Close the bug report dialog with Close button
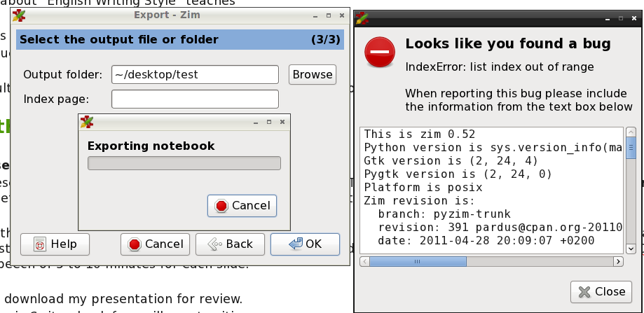 [x=601, y=291]
